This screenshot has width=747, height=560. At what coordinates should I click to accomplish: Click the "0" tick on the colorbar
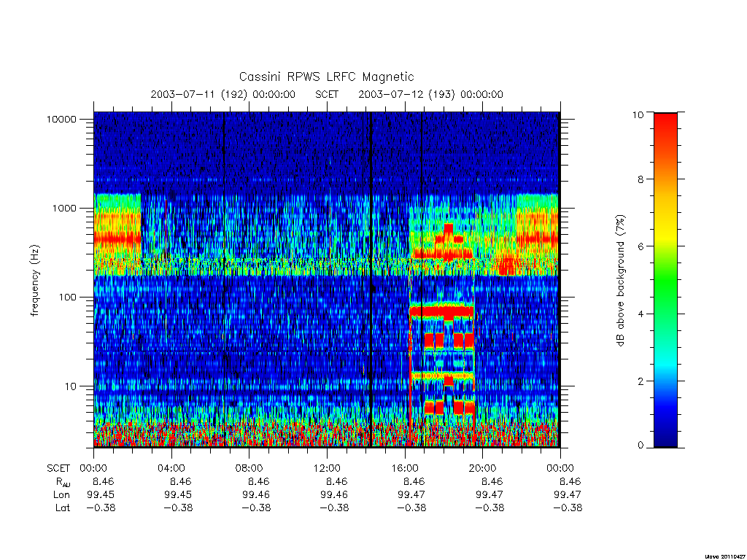click(x=640, y=446)
